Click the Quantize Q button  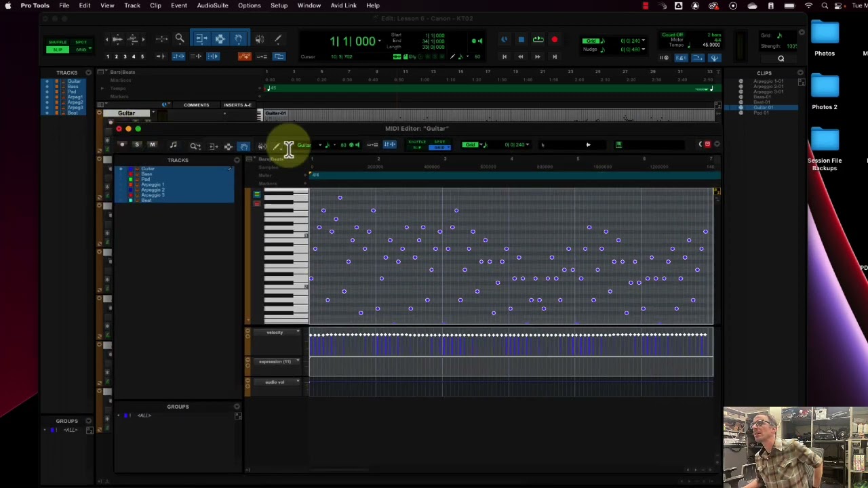781,59
